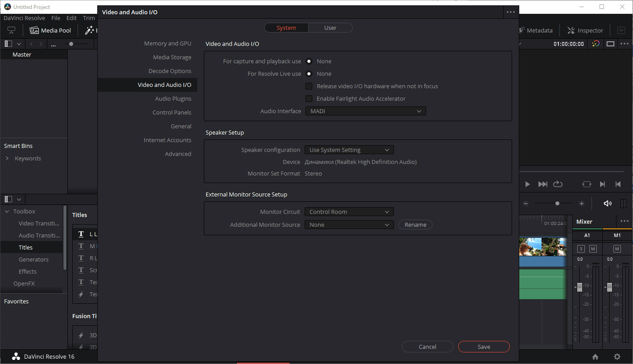
Task: Open Control Panels settings
Action: [x=172, y=112]
